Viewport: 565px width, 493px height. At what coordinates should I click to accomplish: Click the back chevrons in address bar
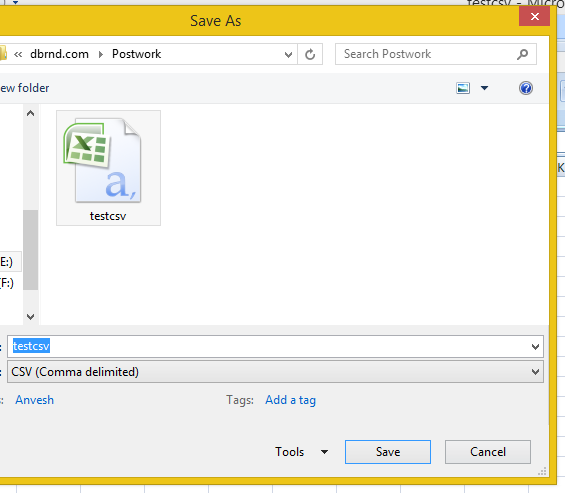coord(18,54)
